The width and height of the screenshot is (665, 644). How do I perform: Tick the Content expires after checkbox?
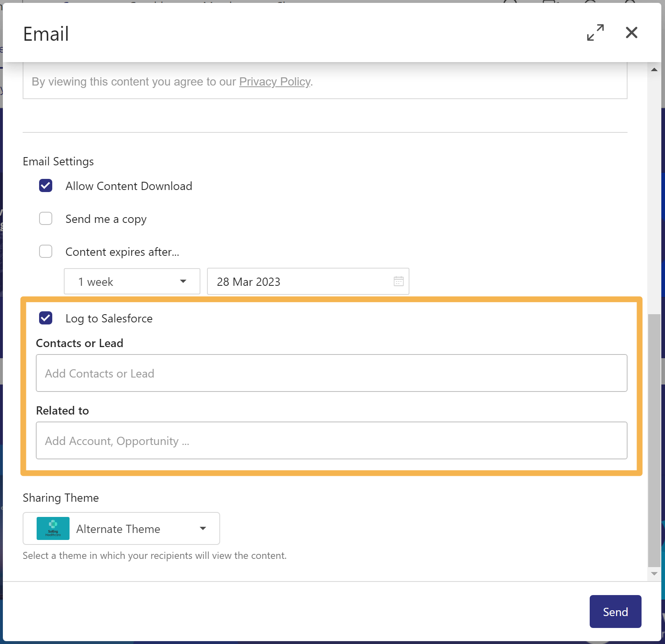46,252
